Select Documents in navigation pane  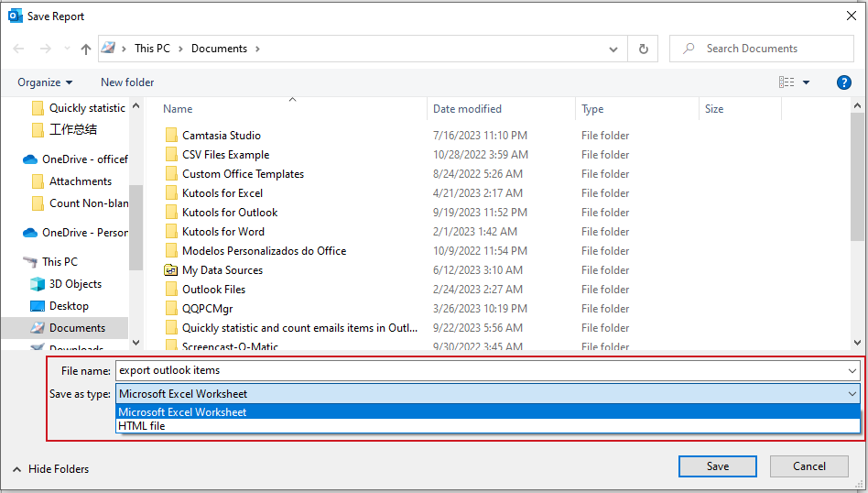77,328
